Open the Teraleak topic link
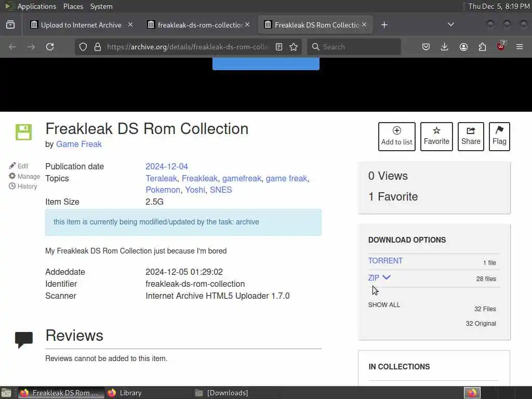This screenshot has width=532, height=399. [161, 179]
